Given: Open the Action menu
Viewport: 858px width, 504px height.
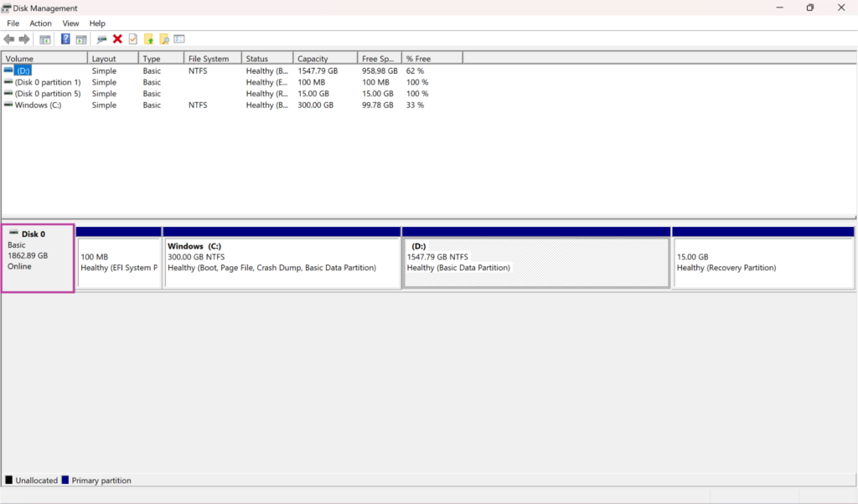Looking at the screenshot, I should pos(40,23).
